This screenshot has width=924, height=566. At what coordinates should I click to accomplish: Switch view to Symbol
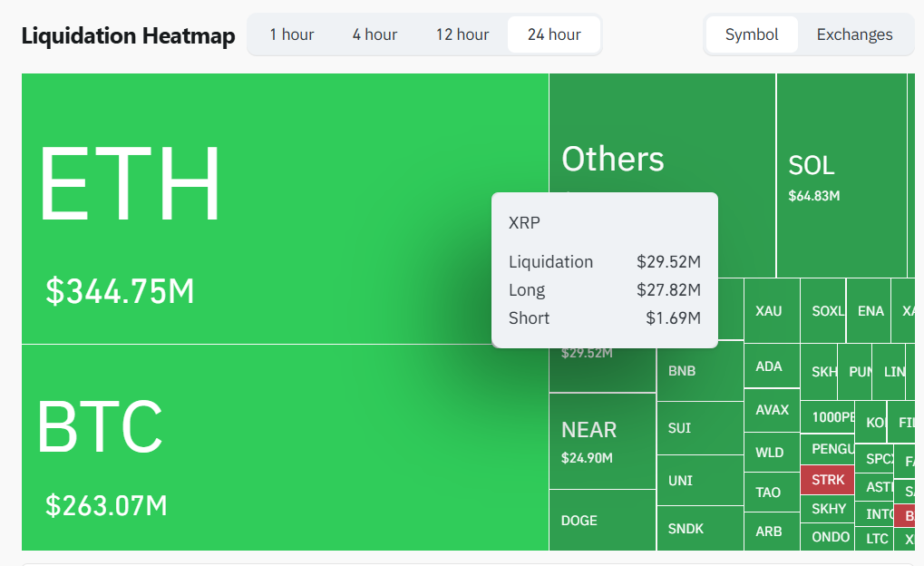(x=752, y=34)
